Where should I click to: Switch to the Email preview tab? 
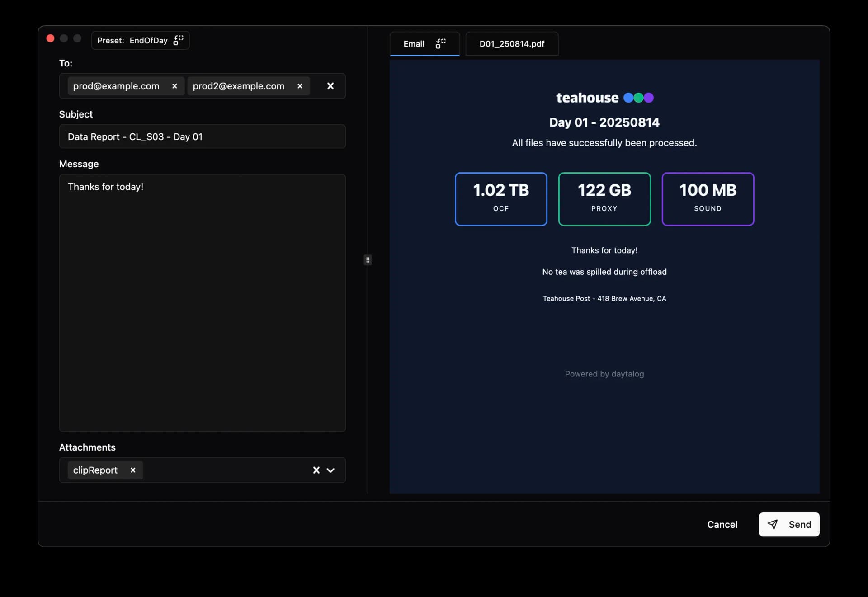point(414,44)
